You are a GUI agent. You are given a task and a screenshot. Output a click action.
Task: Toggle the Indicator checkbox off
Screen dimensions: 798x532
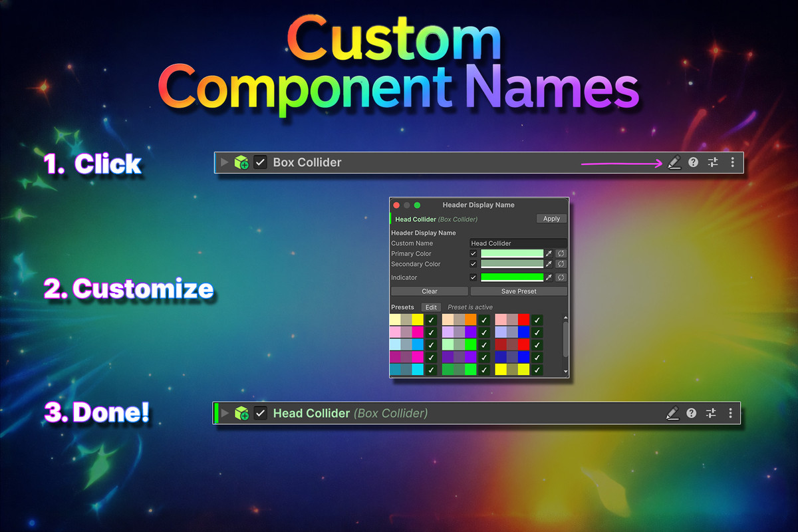pyautogui.click(x=473, y=277)
